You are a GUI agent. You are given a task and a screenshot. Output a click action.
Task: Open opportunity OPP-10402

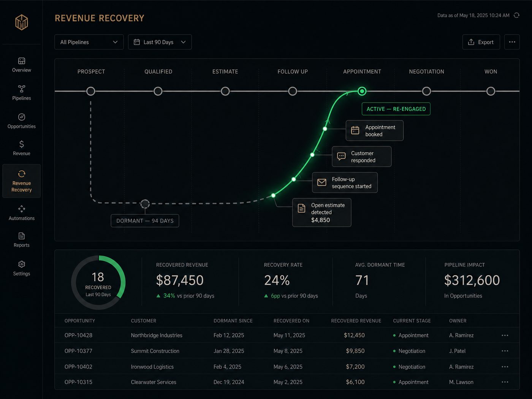pyautogui.click(x=79, y=367)
